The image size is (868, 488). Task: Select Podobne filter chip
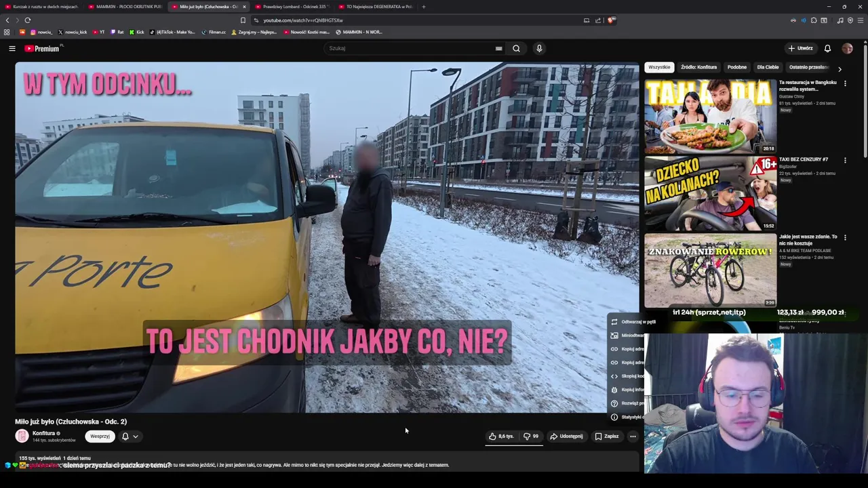tap(737, 67)
